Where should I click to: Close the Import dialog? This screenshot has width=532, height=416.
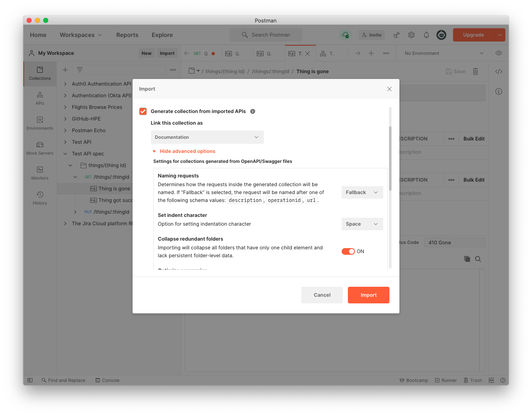pyautogui.click(x=389, y=89)
